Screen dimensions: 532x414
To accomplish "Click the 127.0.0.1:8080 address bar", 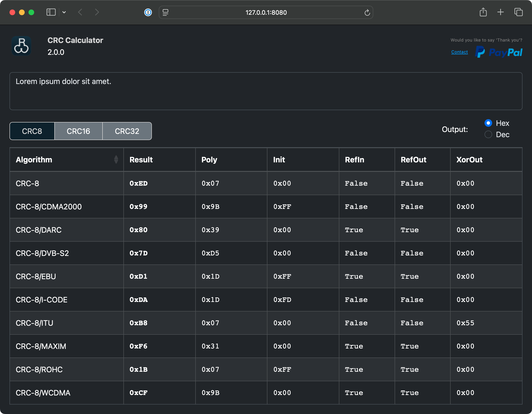I will (x=266, y=12).
